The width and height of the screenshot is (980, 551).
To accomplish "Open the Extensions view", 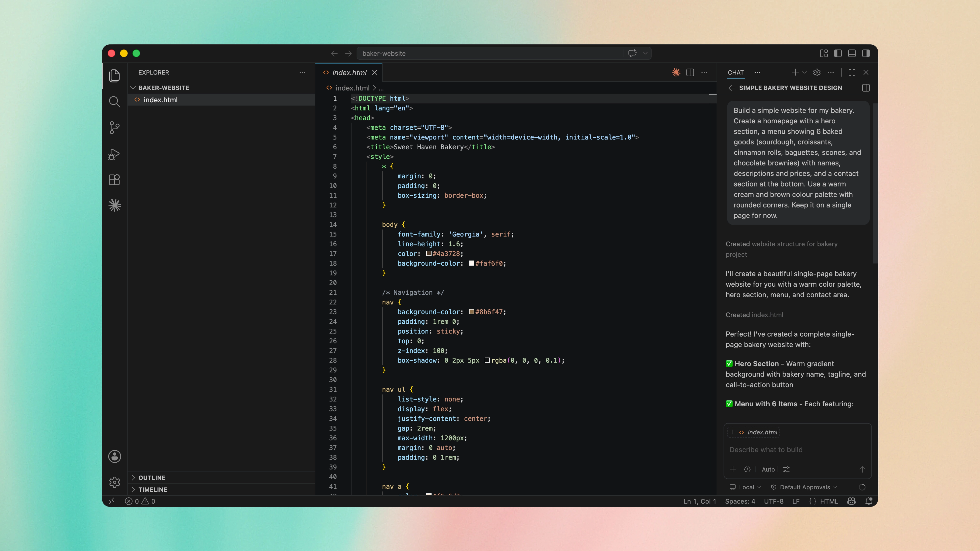I will (114, 179).
